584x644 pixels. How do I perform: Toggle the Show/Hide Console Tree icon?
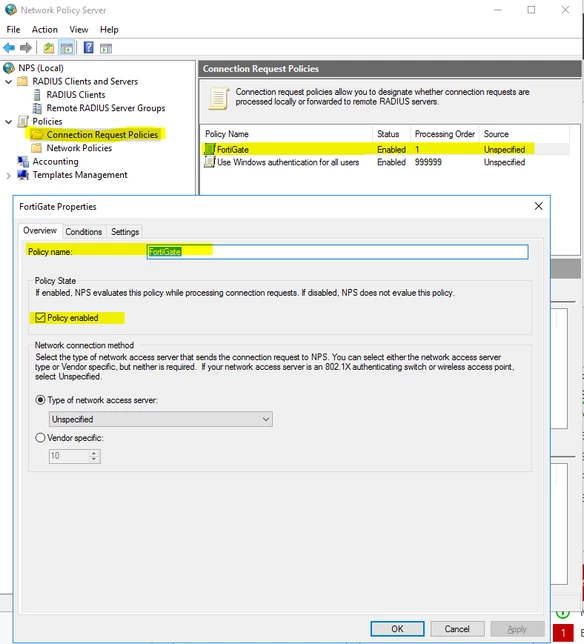click(67, 48)
